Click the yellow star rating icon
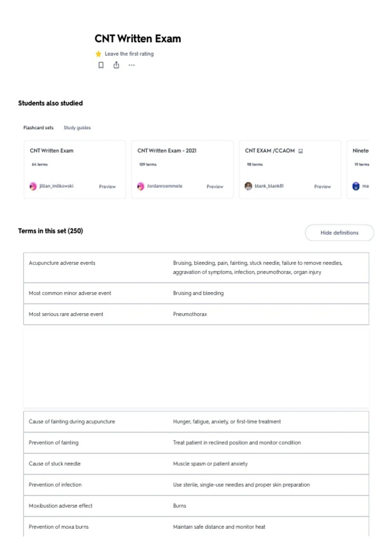The image size is (392, 556). (x=98, y=54)
